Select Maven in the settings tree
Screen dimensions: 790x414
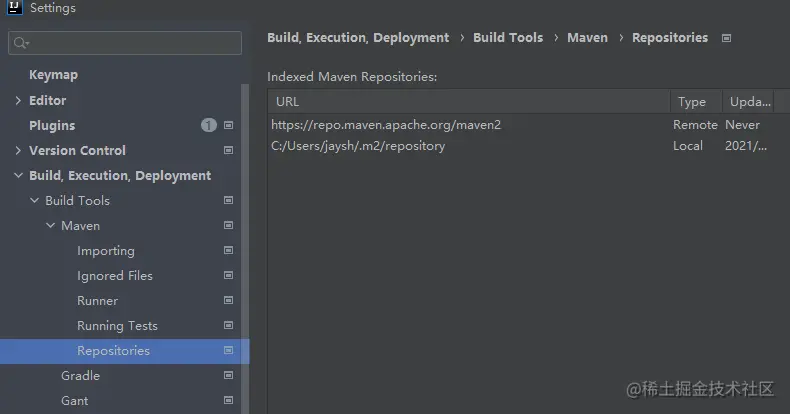tap(80, 225)
